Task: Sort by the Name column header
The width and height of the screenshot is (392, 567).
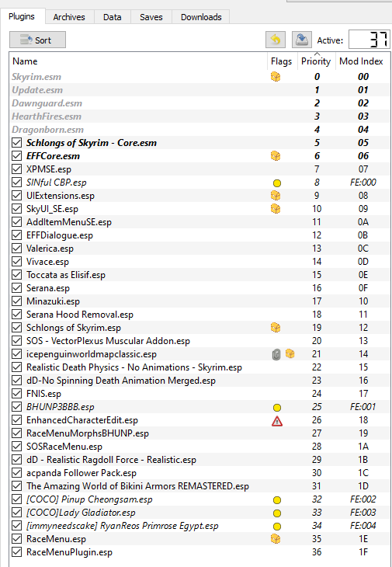Action: (x=138, y=61)
